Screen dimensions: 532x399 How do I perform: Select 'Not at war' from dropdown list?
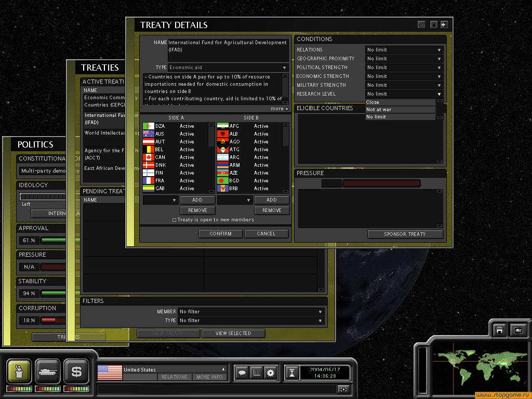pos(400,110)
